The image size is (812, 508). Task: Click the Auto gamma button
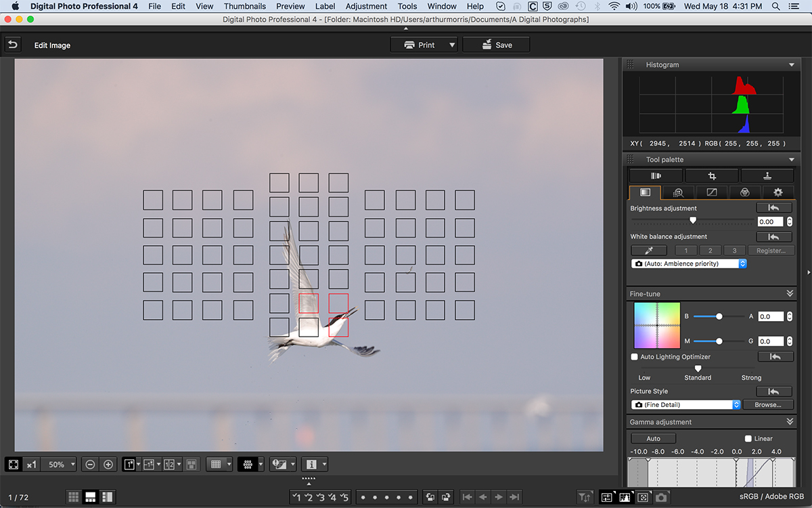[654, 438]
